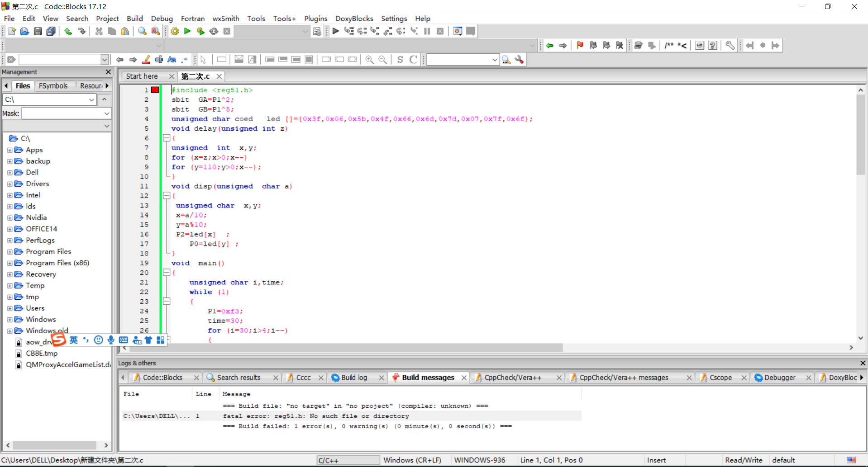The width and height of the screenshot is (868, 467).
Task: Click the Find magnifier icon
Action: click(x=142, y=31)
